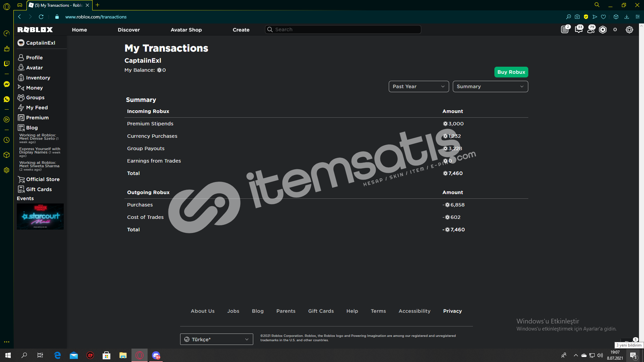This screenshot has height=362, width=644.
Task: Expand the Past Year time period dropdown
Action: [x=419, y=86]
